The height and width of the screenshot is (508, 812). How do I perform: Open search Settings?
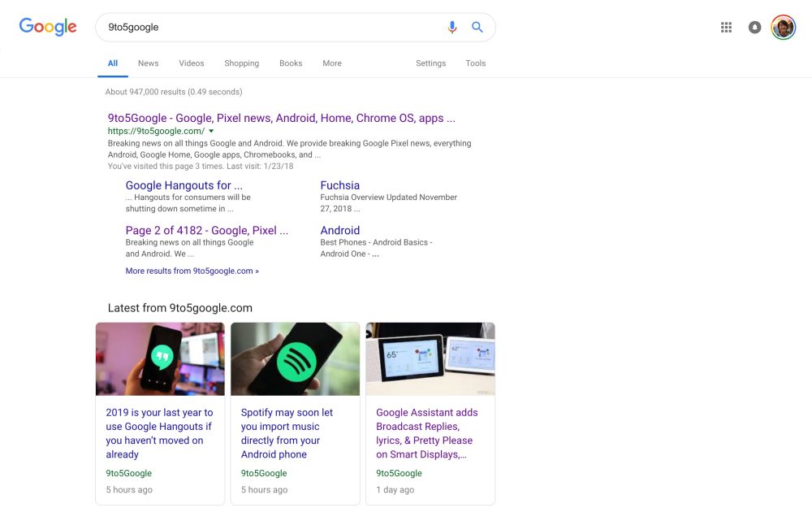[x=430, y=63]
